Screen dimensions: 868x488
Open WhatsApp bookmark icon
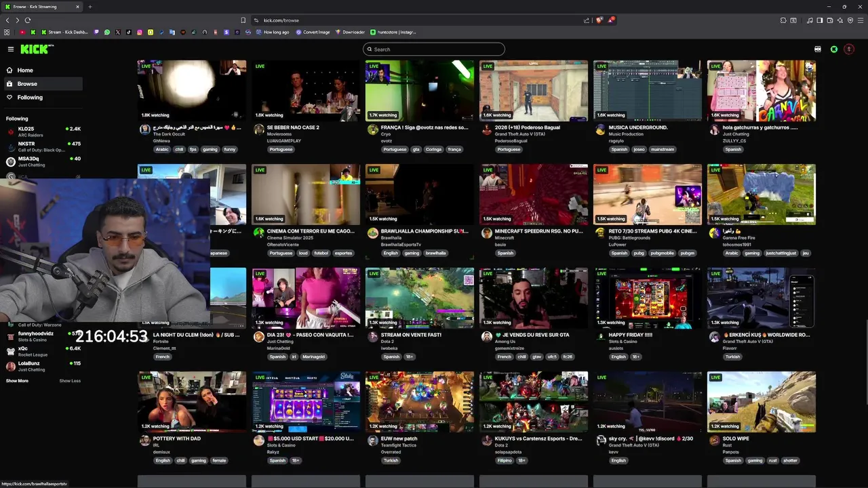[107, 32]
